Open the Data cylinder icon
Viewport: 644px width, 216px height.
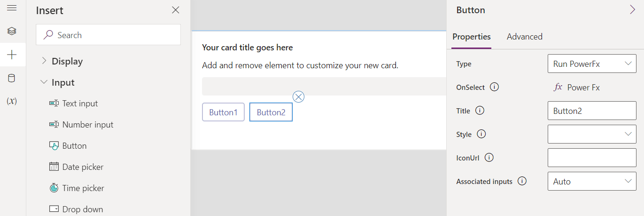point(12,78)
